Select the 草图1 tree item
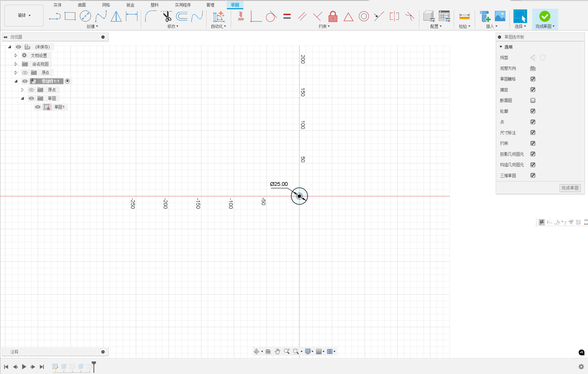This screenshot has height=374, width=588. click(59, 107)
